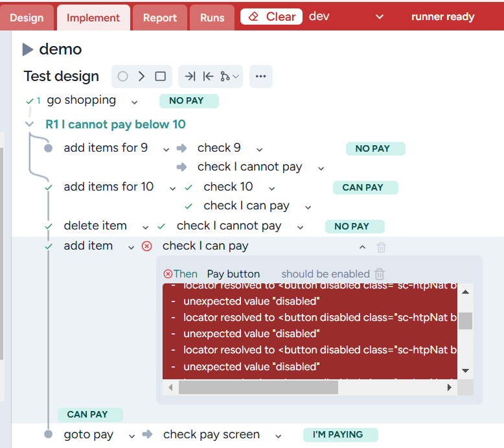Open the three-dots more options menu
This screenshot has height=448, width=504.
coord(260,77)
